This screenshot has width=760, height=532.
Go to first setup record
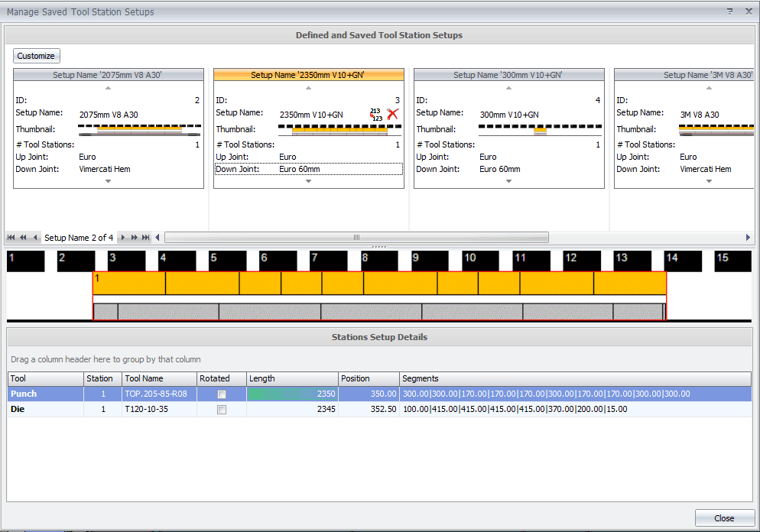[11, 238]
